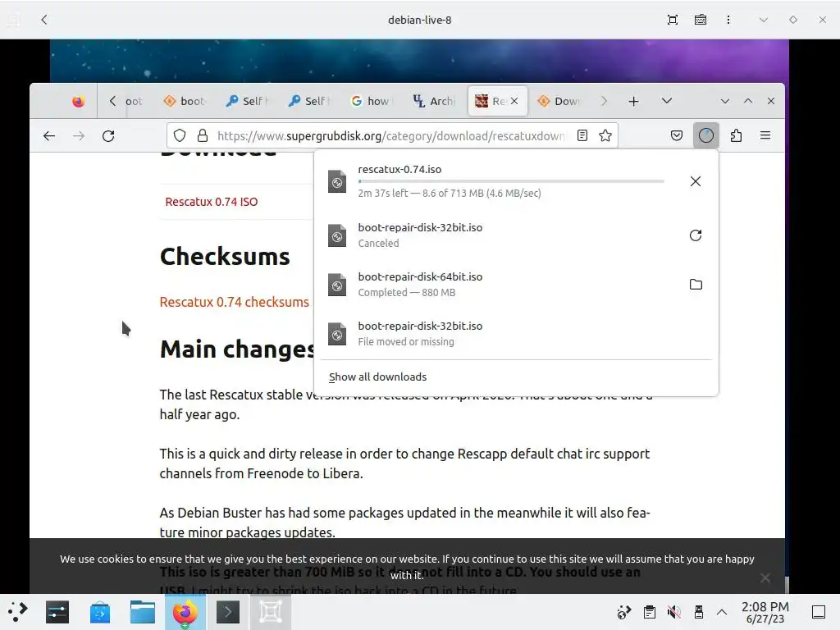840x630 pixels.
Task: Open removable devices tray icon
Action: (x=699, y=612)
